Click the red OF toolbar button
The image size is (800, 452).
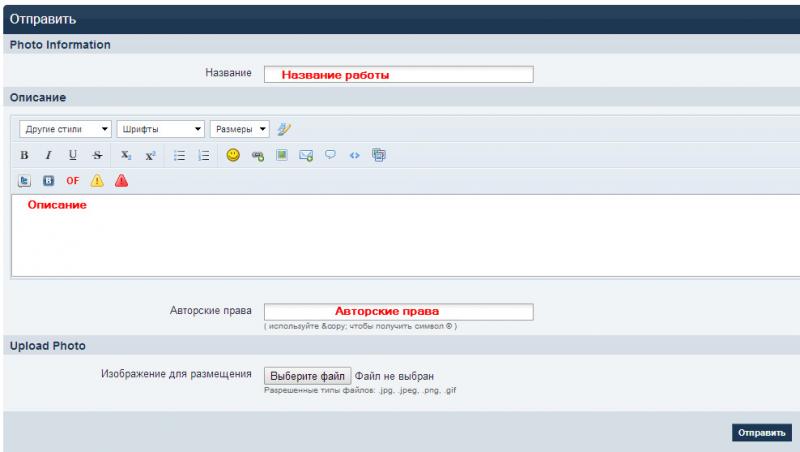(x=73, y=181)
